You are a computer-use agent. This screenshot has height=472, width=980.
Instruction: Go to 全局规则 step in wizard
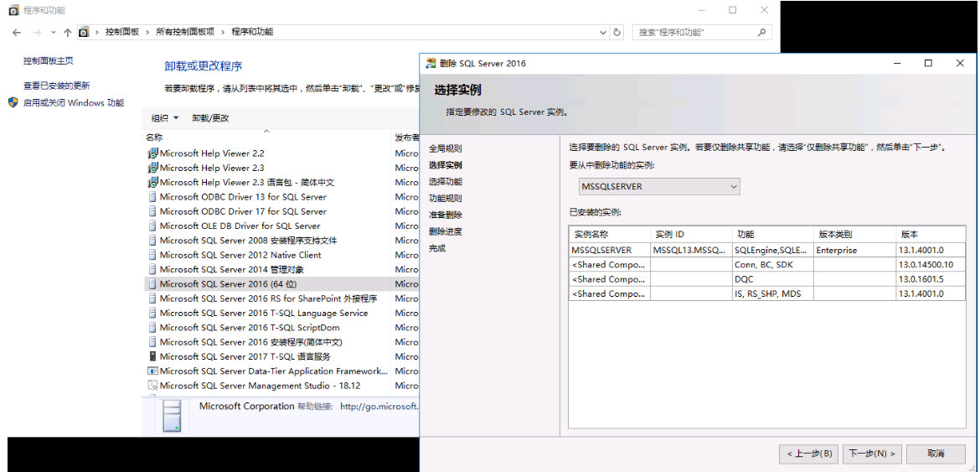446,148
